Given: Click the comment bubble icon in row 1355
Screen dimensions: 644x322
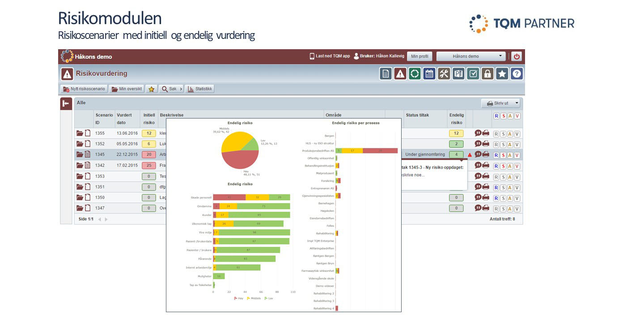Looking at the screenshot, I should pyautogui.click(x=478, y=133).
